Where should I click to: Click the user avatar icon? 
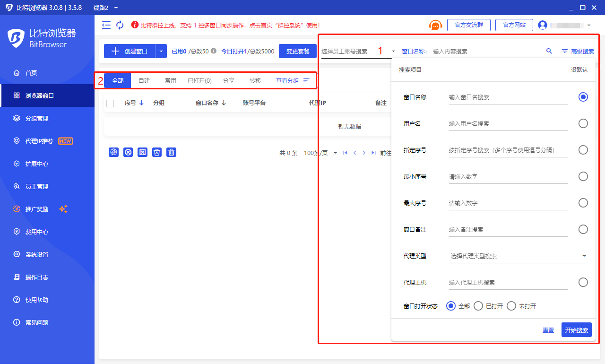tap(543, 25)
